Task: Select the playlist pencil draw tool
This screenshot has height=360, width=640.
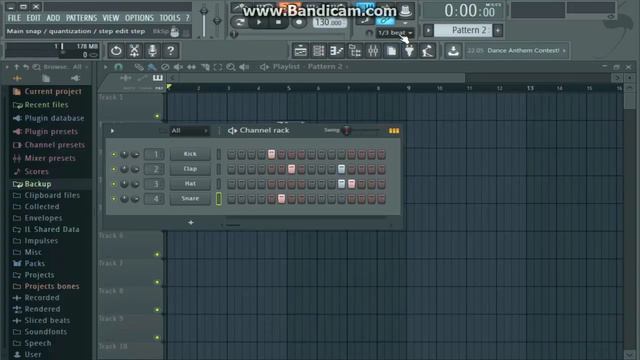Action: pos(139,67)
